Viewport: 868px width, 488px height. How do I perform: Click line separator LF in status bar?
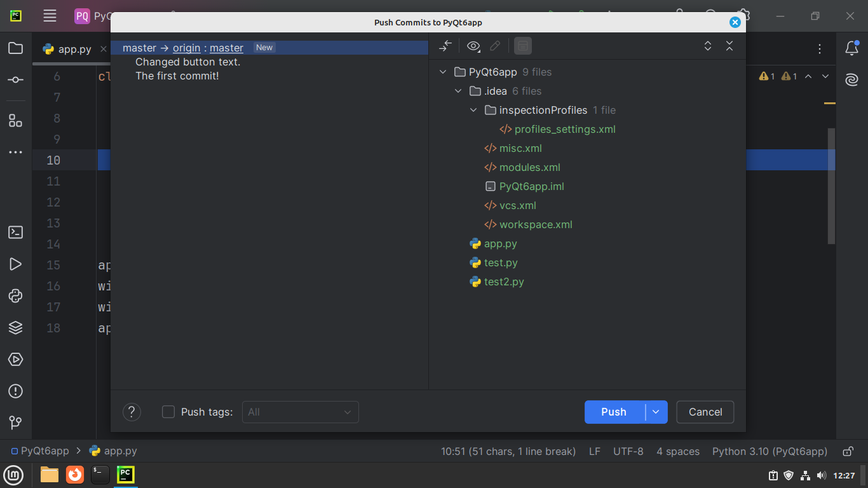coord(594,451)
